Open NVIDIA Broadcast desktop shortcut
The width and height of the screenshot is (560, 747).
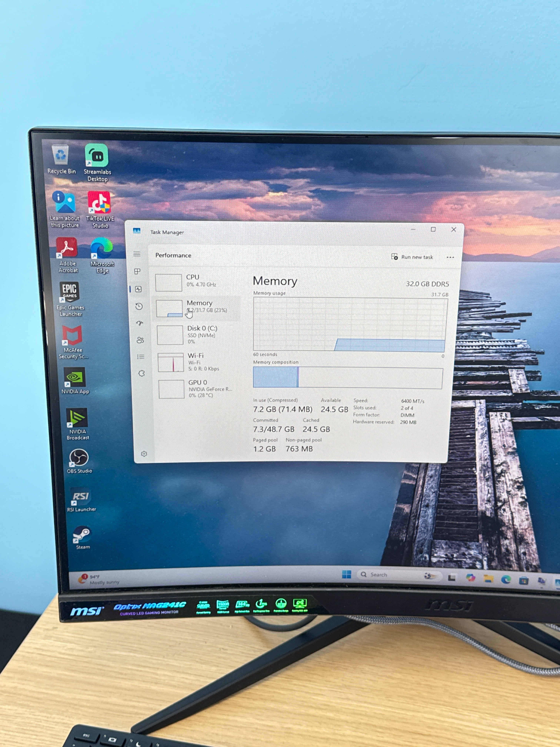(x=78, y=424)
